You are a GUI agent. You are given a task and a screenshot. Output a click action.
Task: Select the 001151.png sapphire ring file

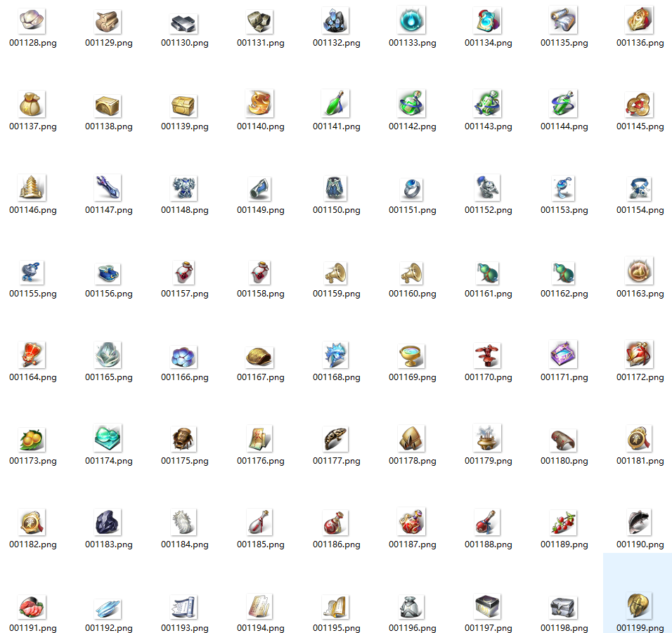coord(412,189)
